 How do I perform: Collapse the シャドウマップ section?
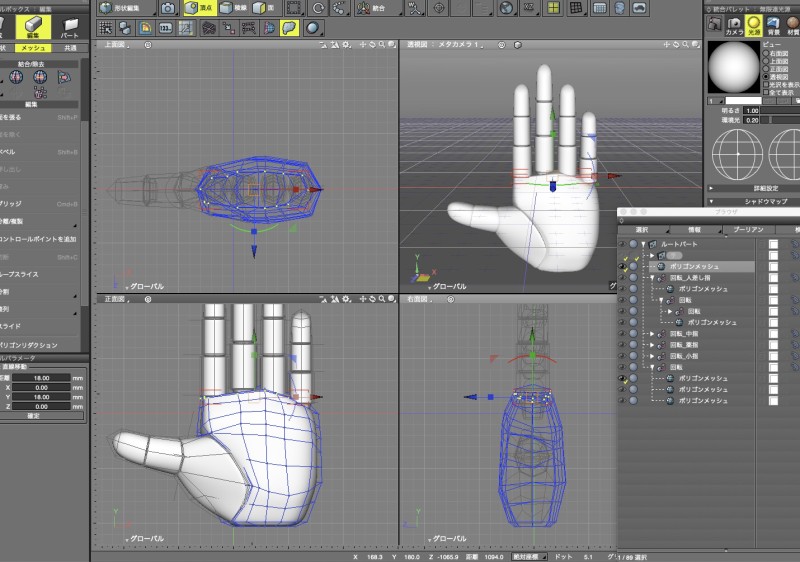click(710, 201)
